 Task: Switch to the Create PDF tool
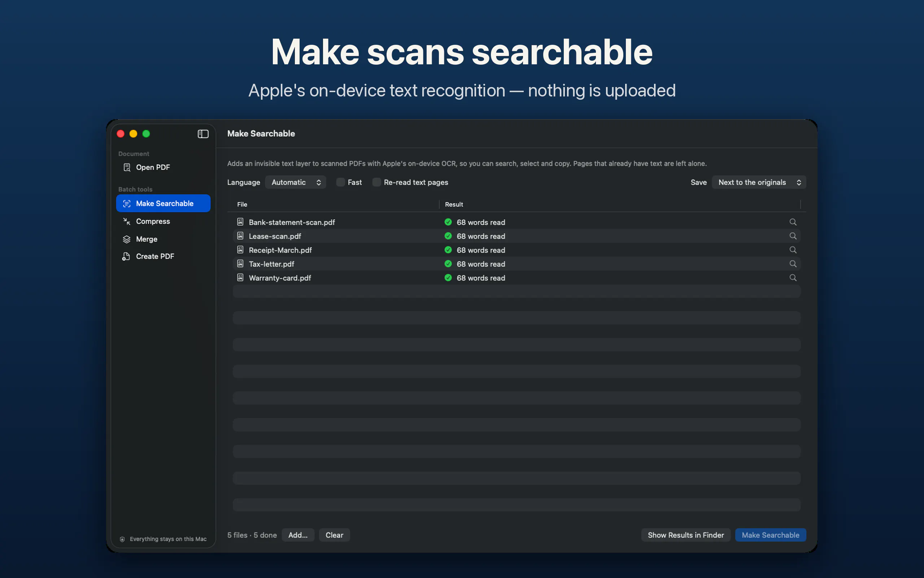pyautogui.click(x=163, y=256)
